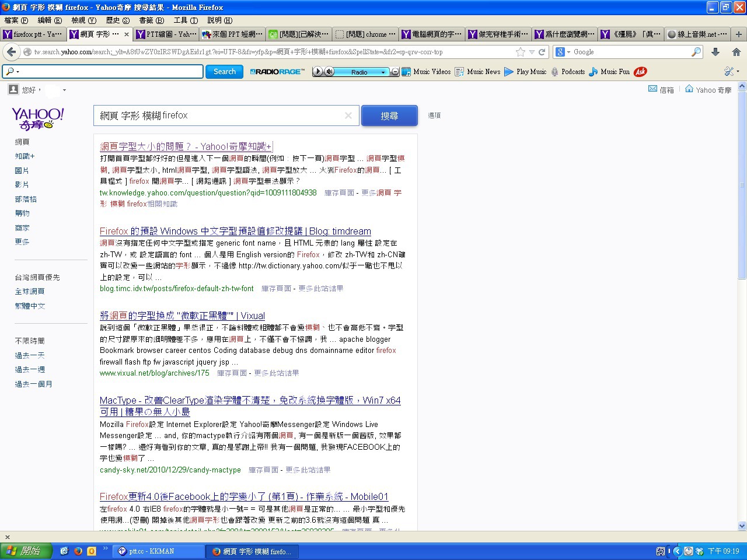Switch to ptt.cc - KKMAN taskbar window
The width and height of the screenshot is (747, 560).
(159, 551)
